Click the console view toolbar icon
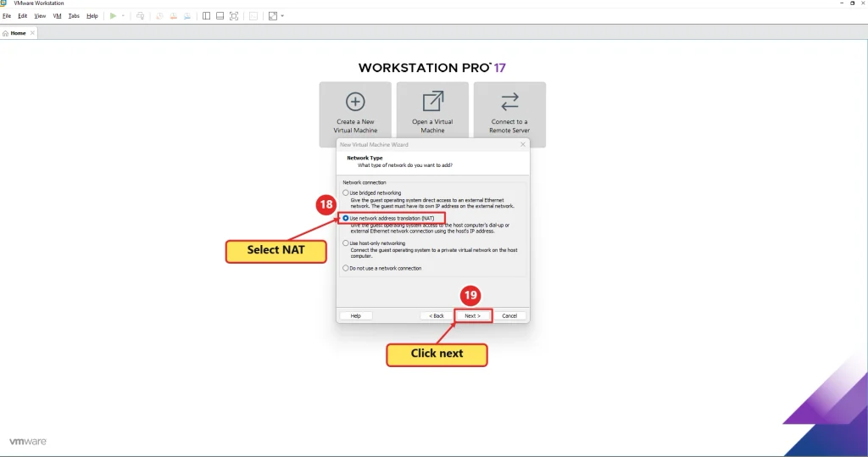868x457 pixels. pos(253,16)
